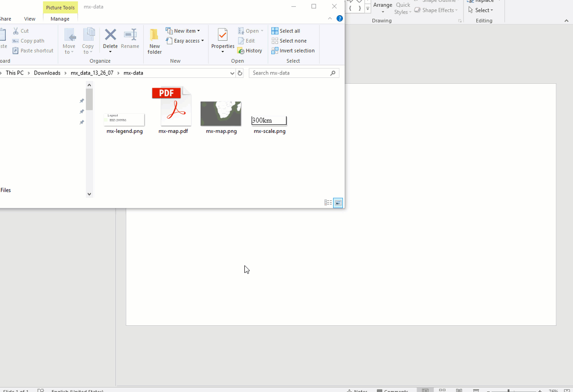Open PowerPoint Quick Styles gallery
Screen dimensions: 573x392
click(x=403, y=8)
